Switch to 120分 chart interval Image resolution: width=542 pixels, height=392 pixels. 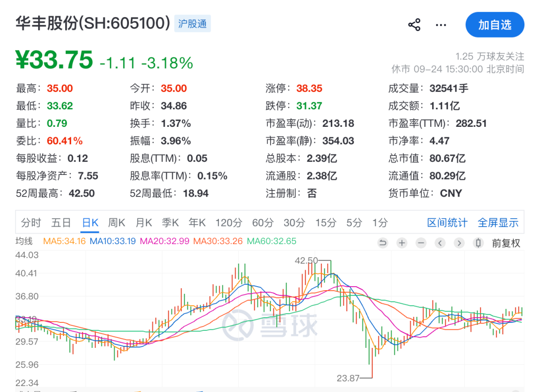(229, 223)
